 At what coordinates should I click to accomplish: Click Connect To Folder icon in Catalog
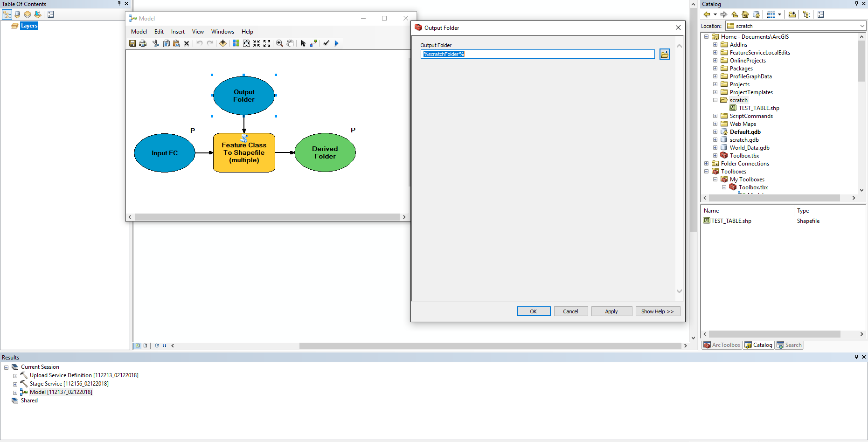point(792,14)
